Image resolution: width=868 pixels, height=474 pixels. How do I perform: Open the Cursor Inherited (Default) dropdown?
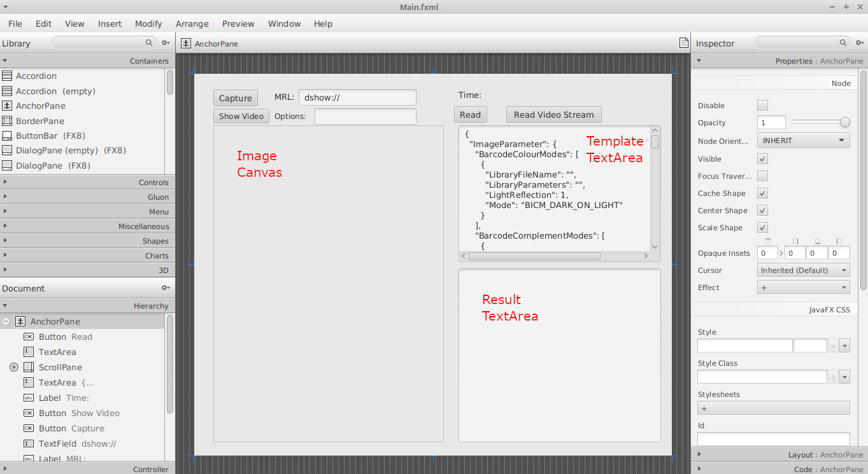coord(803,270)
